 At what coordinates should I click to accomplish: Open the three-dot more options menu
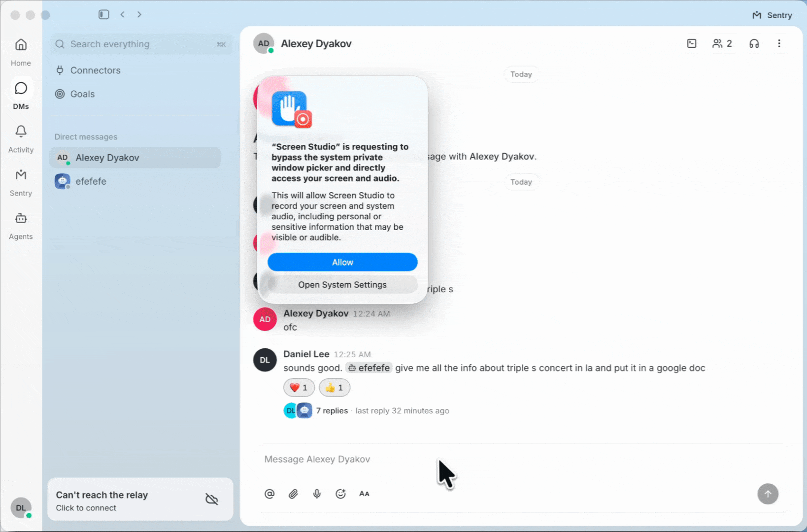(779, 43)
